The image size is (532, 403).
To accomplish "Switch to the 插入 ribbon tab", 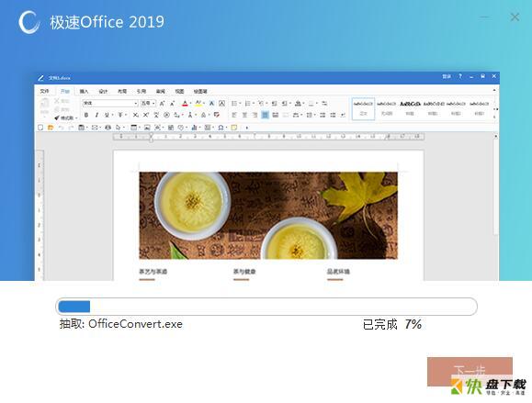I will click(84, 91).
